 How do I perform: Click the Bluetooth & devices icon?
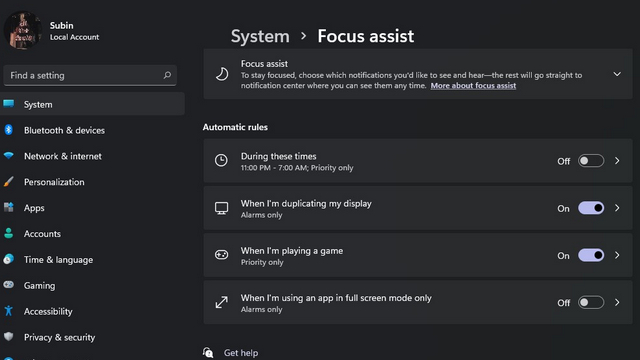9,130
